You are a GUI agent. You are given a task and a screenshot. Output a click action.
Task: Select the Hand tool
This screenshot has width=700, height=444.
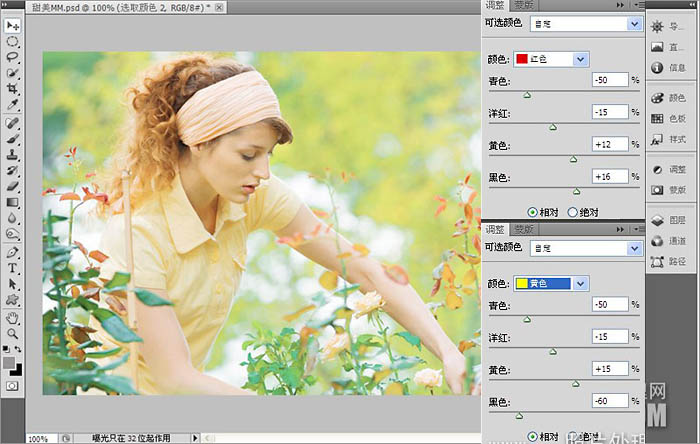[12, 318]
